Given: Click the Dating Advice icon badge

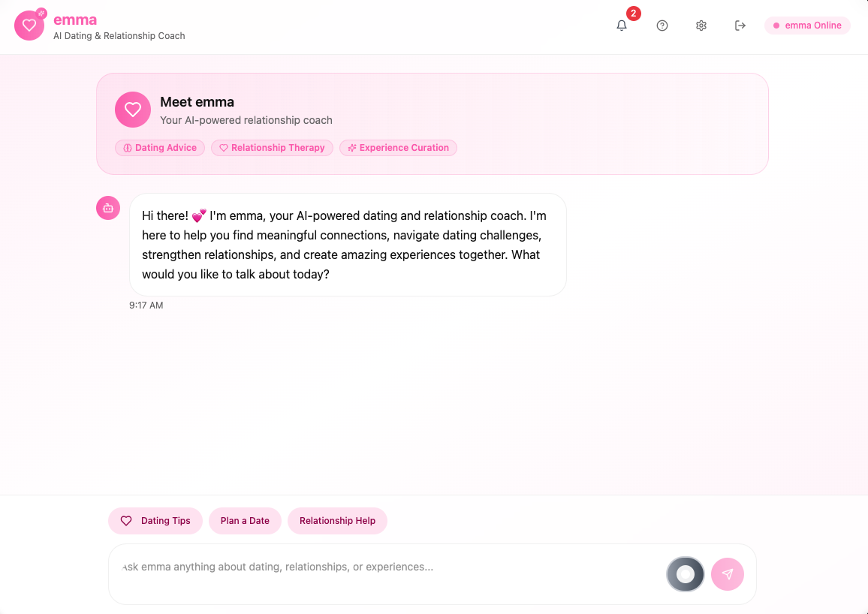Looking at the screenshot, I should [127, 148].
